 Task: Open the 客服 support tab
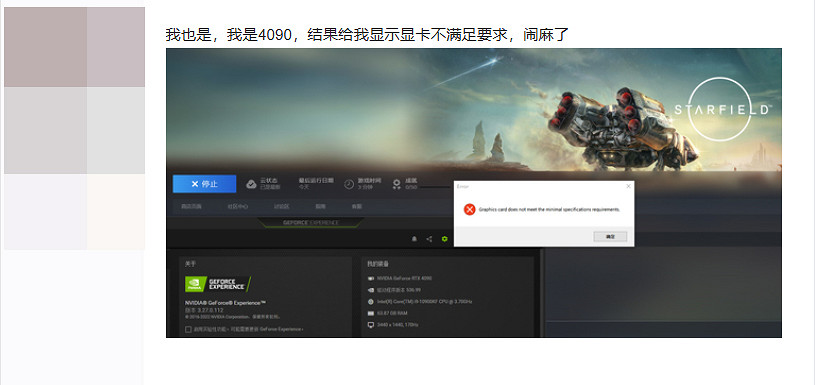click(x=357, y=207)
